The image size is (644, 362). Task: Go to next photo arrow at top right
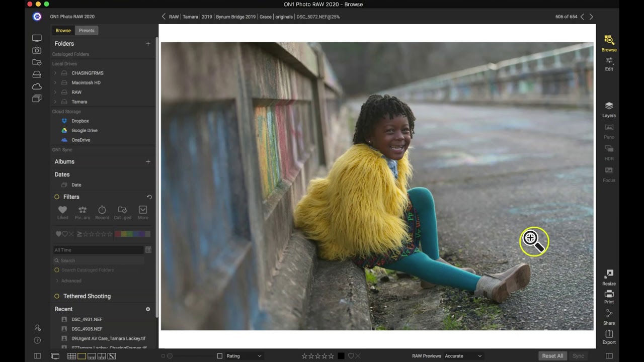(591, 17)
